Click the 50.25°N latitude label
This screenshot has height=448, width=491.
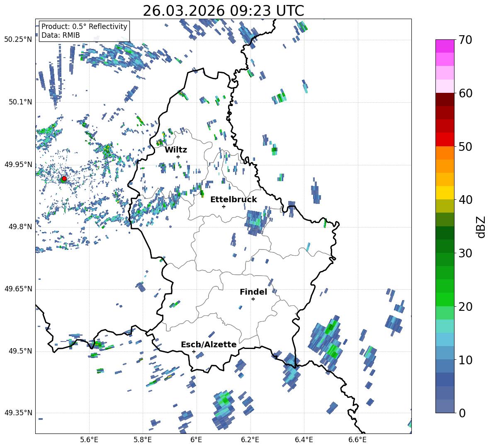point(18,40)
